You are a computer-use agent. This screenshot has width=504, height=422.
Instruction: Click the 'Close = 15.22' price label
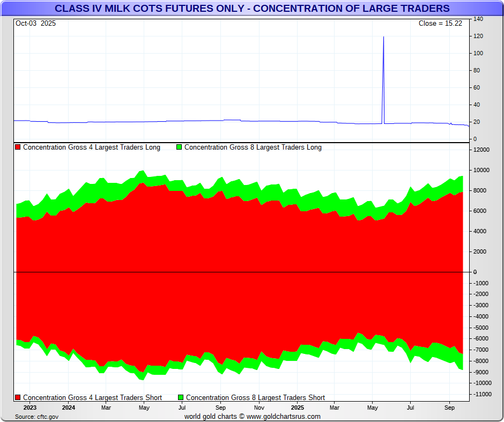tap(440, 24)
